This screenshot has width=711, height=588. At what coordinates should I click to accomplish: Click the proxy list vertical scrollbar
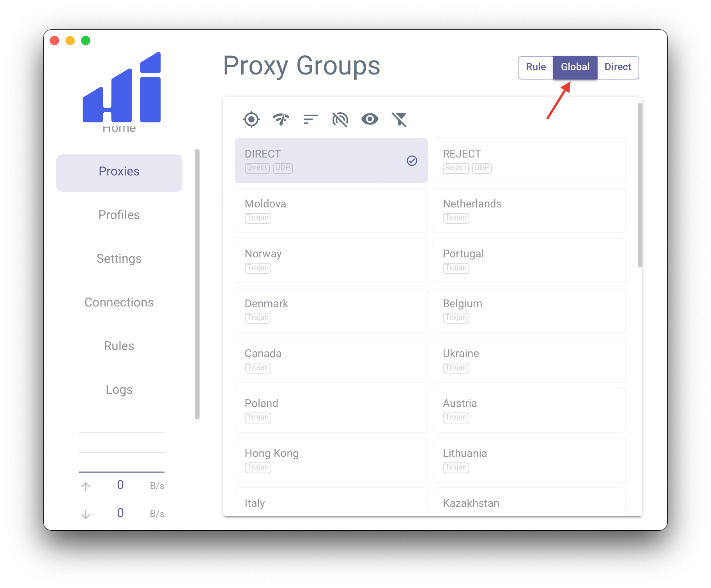pos(639,186)
